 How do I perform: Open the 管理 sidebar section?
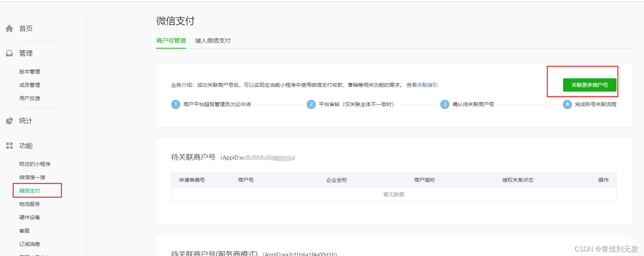pyautogui.click(x=26, y=53)
